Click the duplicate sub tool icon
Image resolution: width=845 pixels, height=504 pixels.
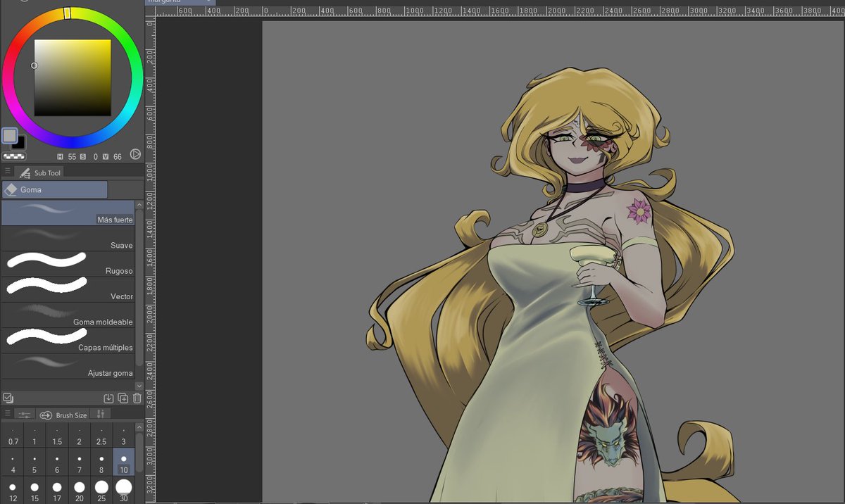[123, 398]
